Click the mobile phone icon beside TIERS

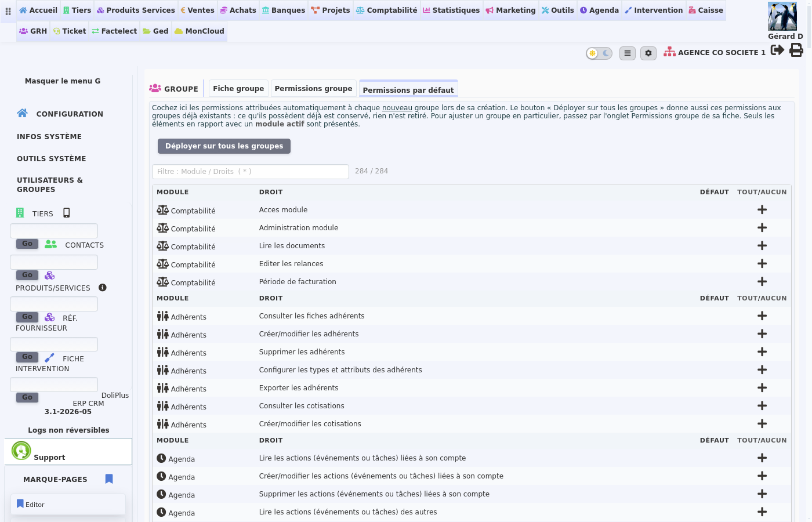(x=67, y=213)
